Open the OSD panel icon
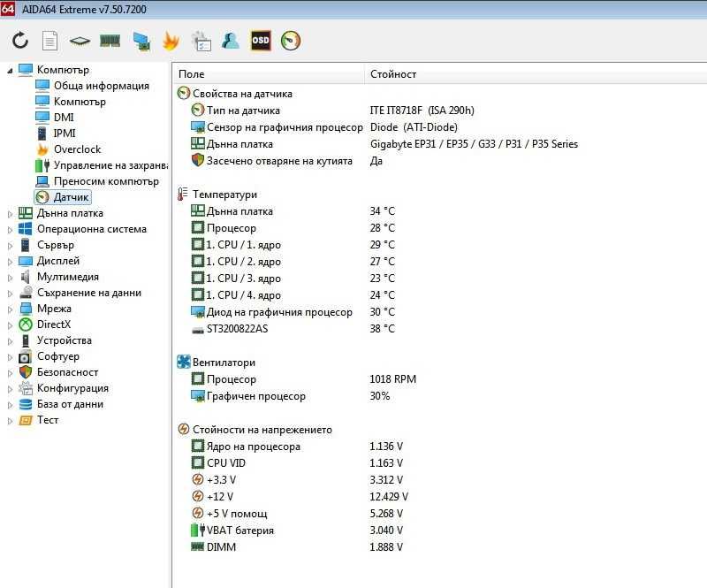Viewport: 707px width, 588px height. (261, 41)
